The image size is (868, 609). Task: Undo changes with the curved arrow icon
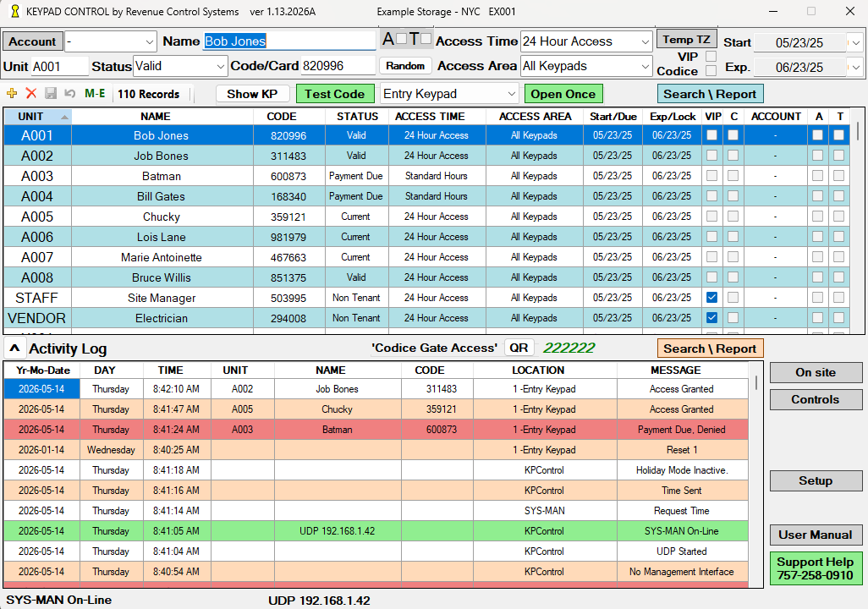coord(69,94)
